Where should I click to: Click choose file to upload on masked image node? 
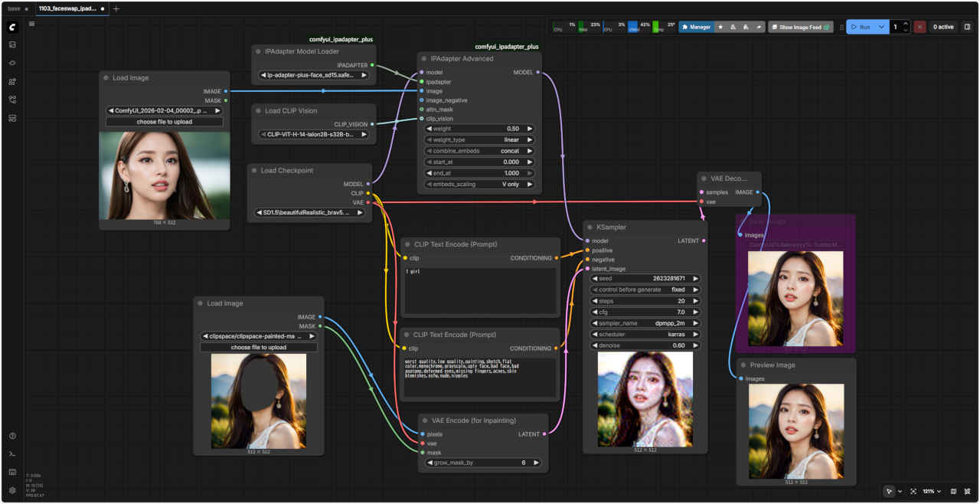click(x=259, y=347)
